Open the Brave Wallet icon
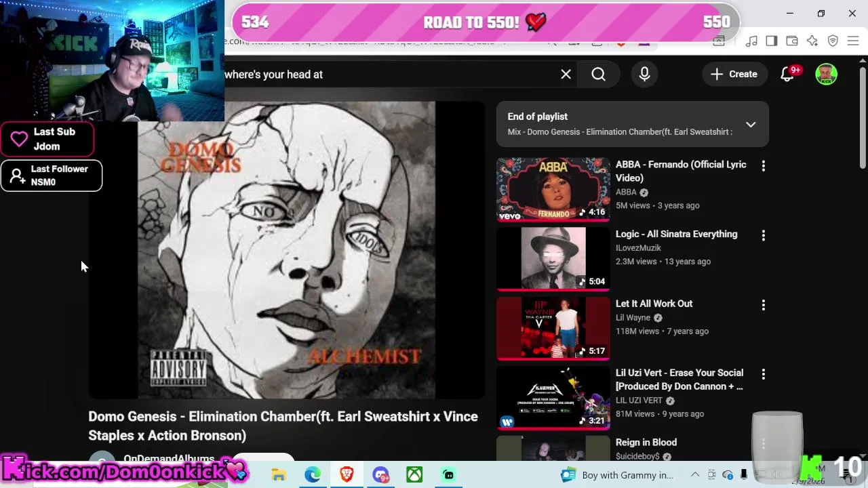 [x=791, y=41]
